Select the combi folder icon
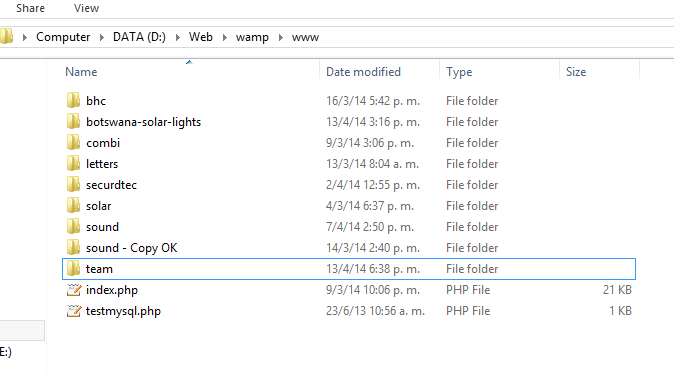674x374 pixels. [x=74, y=143]
